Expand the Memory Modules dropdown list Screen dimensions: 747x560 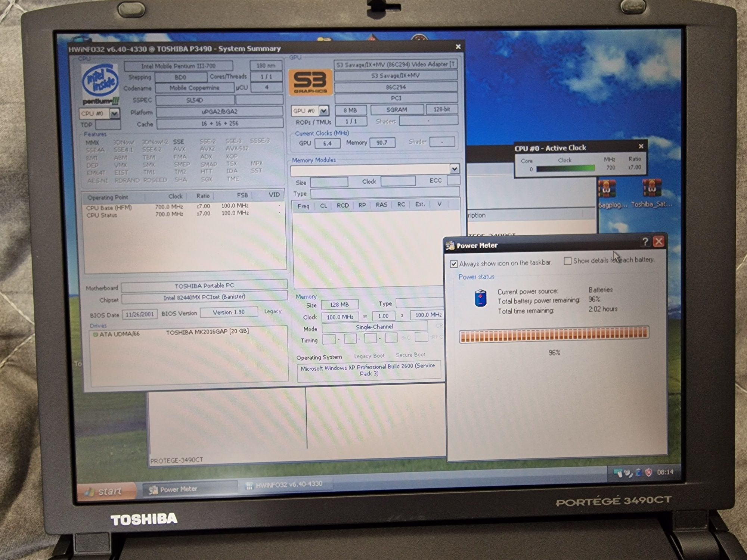[x=454, y=169]
